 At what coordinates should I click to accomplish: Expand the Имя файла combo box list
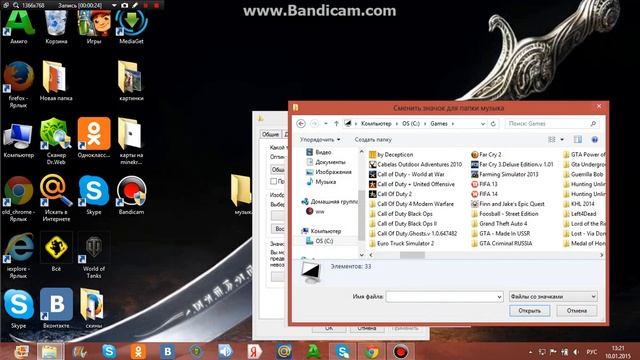pyautogui.click(x=499, y=297)
